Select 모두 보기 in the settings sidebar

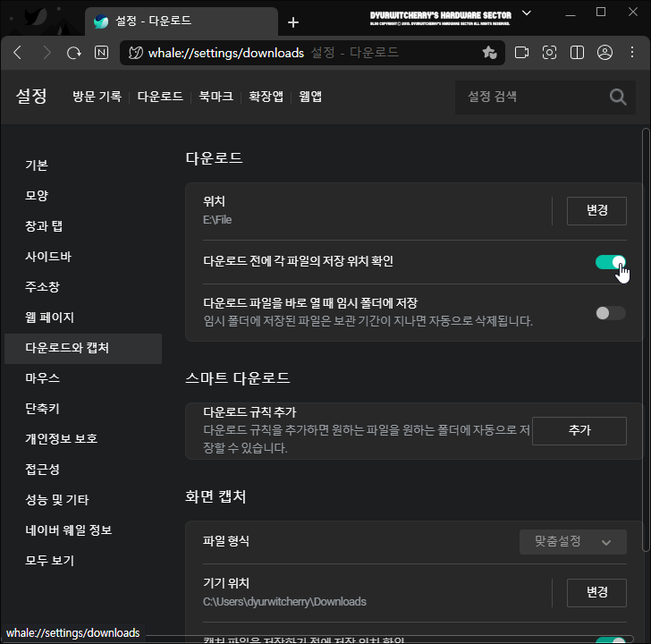pyautogui.click(x=49, y=561)
